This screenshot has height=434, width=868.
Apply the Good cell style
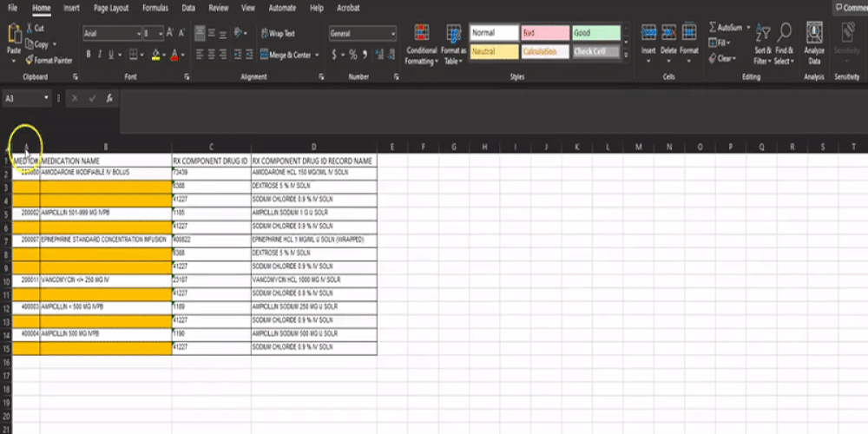point(595,33)
